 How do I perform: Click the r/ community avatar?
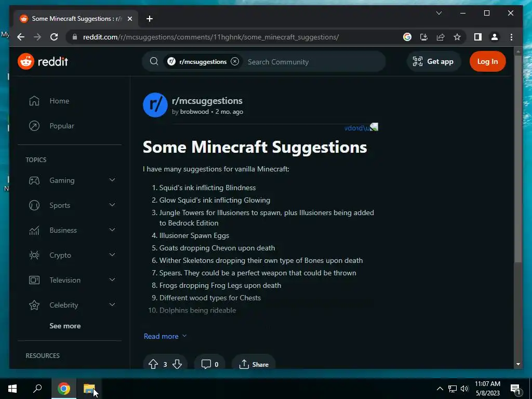[x=155, y=105]
